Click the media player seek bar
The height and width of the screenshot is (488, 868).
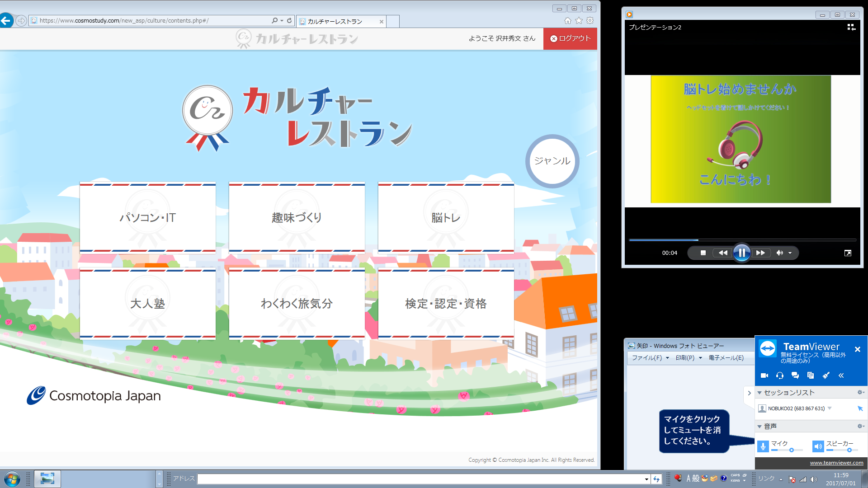point(742,240)
